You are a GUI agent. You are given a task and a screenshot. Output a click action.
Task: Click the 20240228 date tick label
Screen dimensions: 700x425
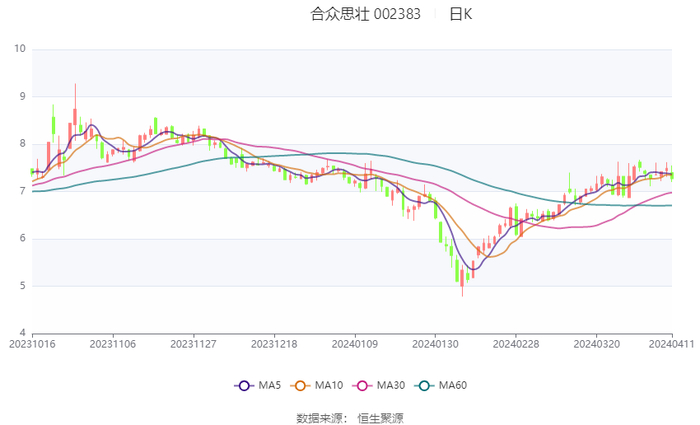click(x=516, y=343)
